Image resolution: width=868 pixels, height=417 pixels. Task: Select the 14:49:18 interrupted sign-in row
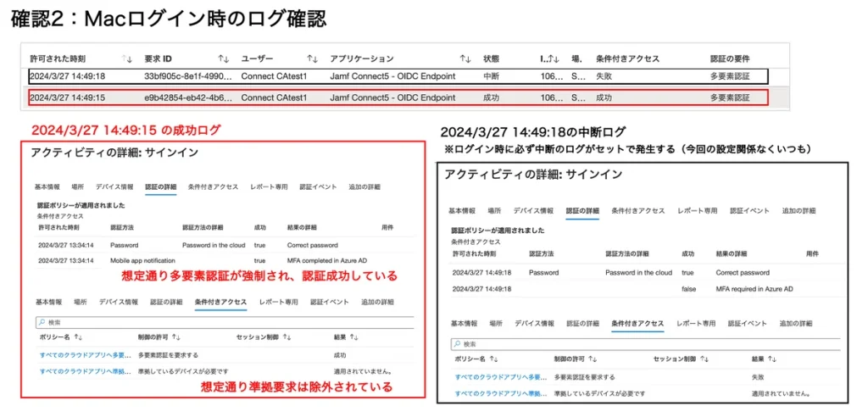click(x=398, y=75)
